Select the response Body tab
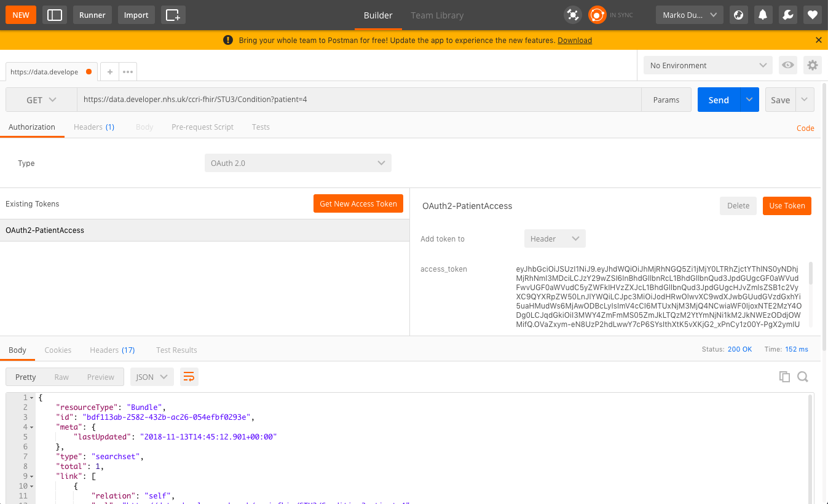Screen dimensions: 828x504 coord(17,350)
